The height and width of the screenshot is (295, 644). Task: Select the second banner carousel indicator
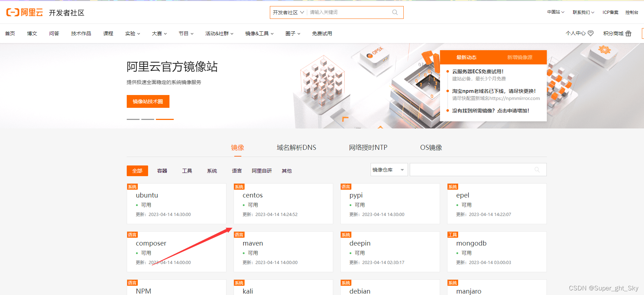(x=148, y=119)
